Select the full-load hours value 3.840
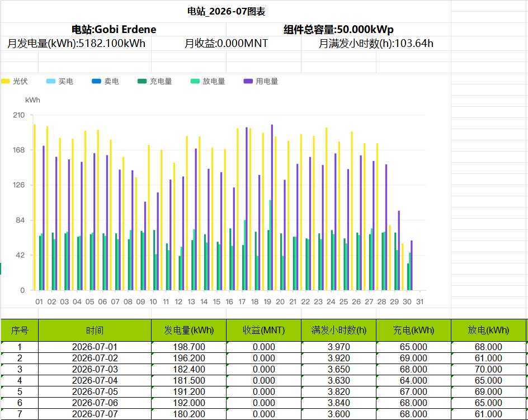Viewport: 528px width, 420px height. (339, 403)
